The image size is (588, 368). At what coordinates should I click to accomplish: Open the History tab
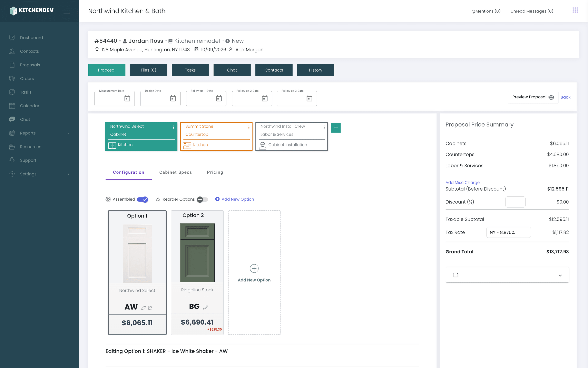coord(315,70)
